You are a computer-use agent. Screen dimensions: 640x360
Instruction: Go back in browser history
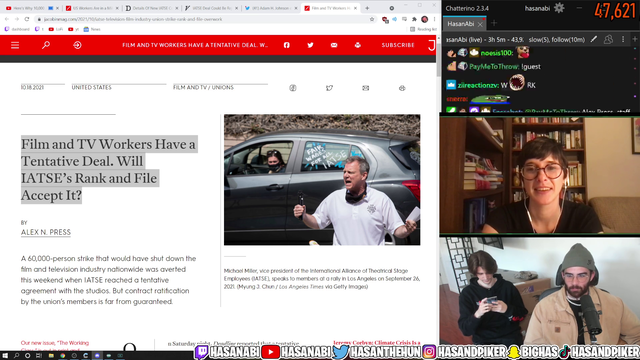tap(7, 19)
